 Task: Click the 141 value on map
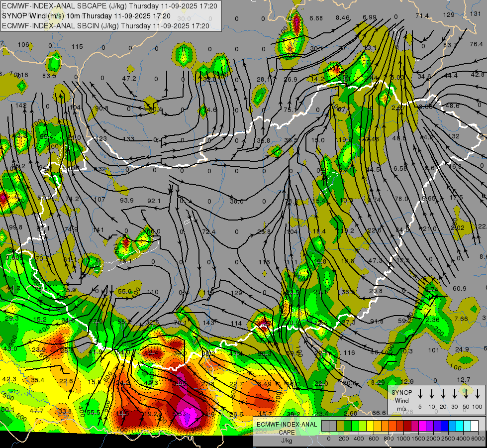(x=98, y=230)
